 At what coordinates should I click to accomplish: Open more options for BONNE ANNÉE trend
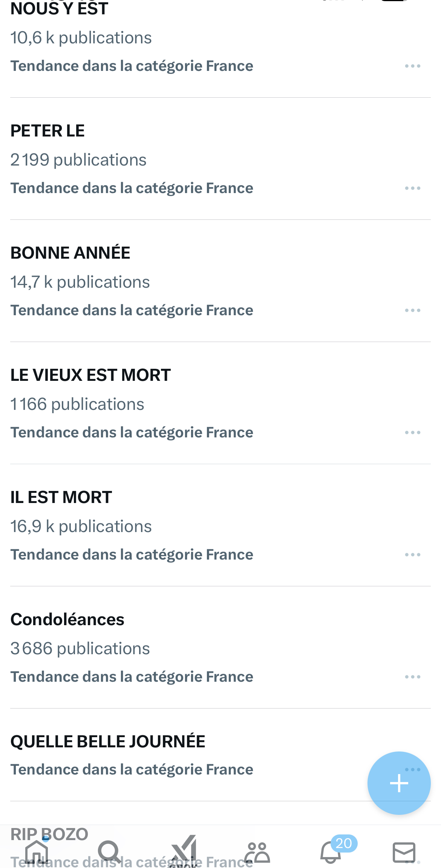point(412,310)
